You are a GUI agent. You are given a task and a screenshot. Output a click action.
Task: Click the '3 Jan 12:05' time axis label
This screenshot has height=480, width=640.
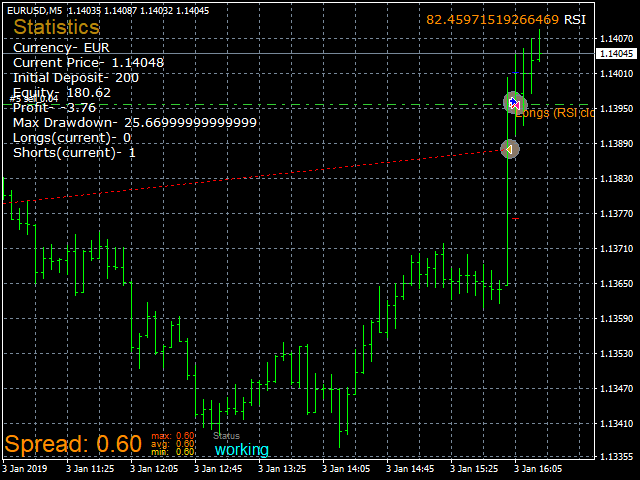(x=154, y=469)
